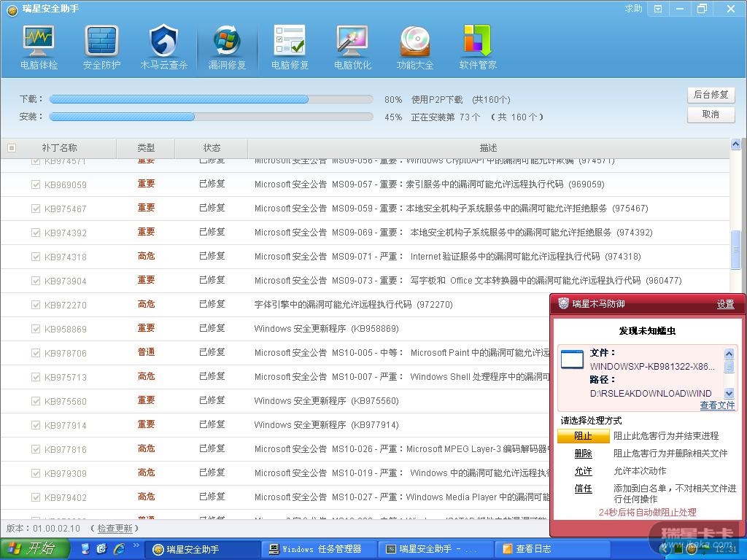
Task: Switch to 查看日志 taskbar button
Action: (x=553, y=549)
